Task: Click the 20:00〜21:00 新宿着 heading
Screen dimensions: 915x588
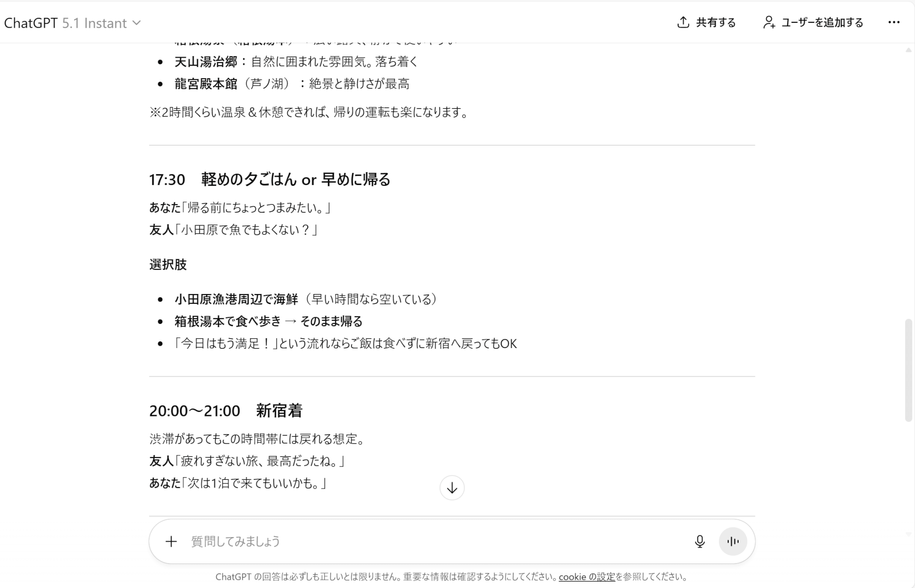Action: 226,411
